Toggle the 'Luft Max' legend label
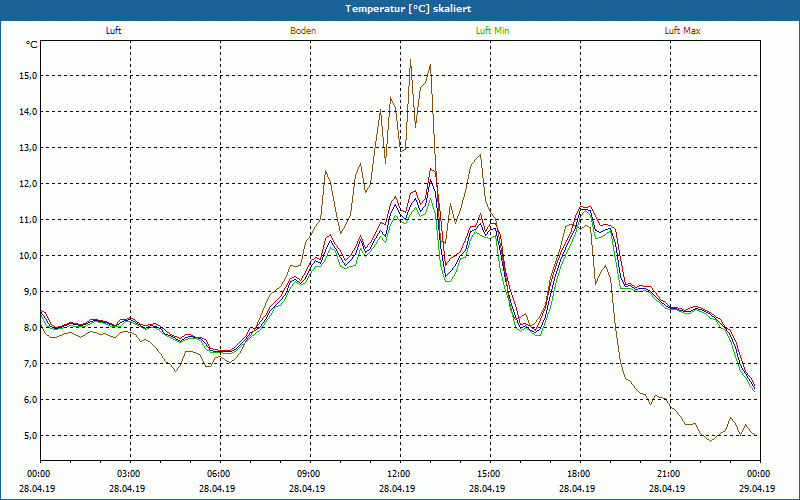The image size is (800, 500). point(683,31)
